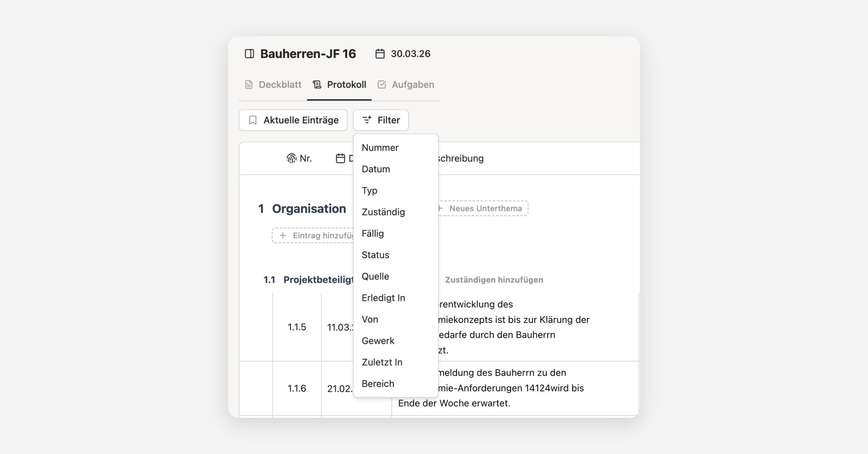
Task: Open the Aufgaben tab
Action: [x=413, y=85]
